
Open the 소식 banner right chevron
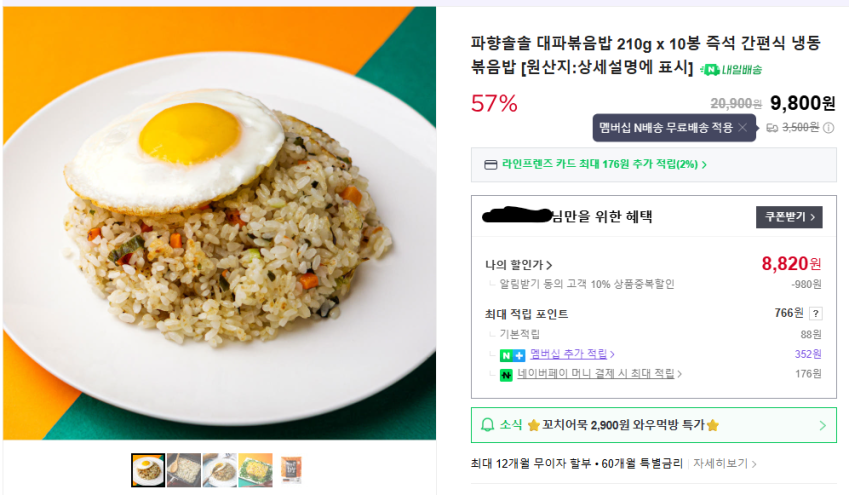[x=822, y=425]
